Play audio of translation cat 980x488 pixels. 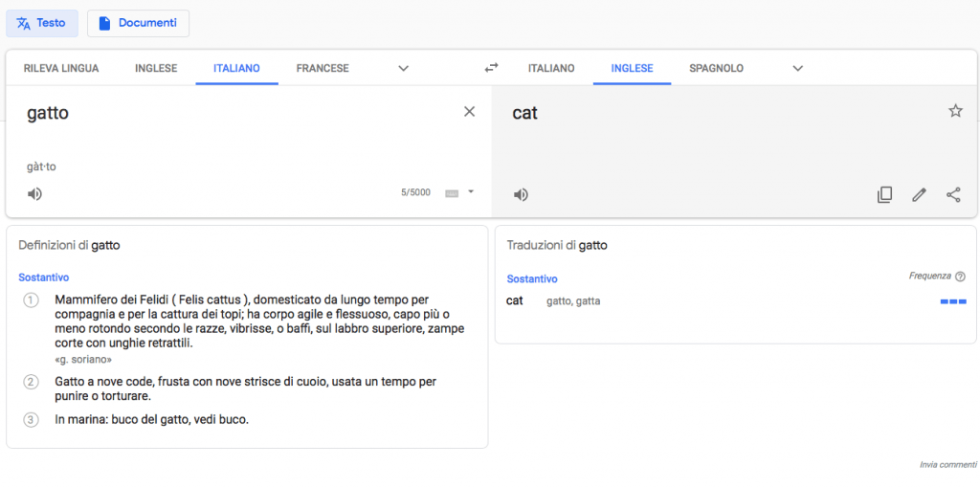tap(521, 195)
